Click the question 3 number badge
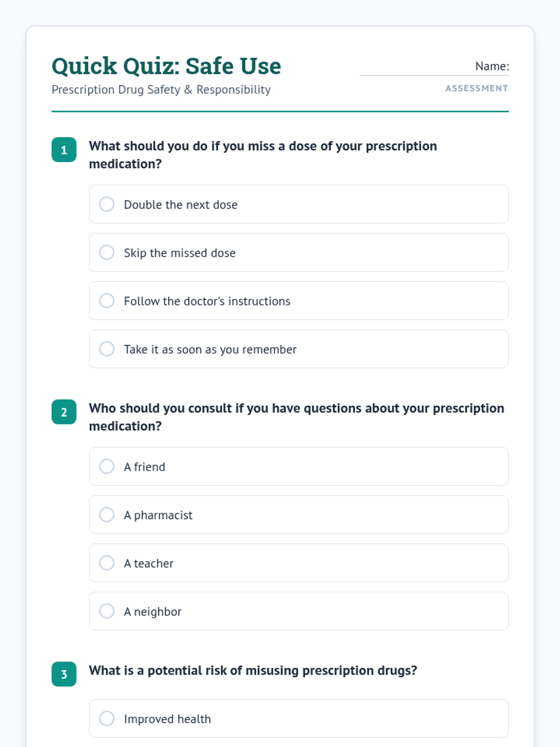 (64, 674)
